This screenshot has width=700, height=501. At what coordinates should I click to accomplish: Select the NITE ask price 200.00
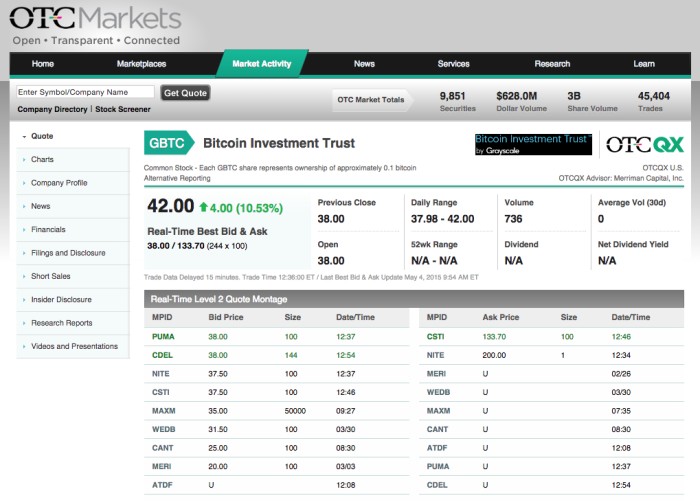494,355
